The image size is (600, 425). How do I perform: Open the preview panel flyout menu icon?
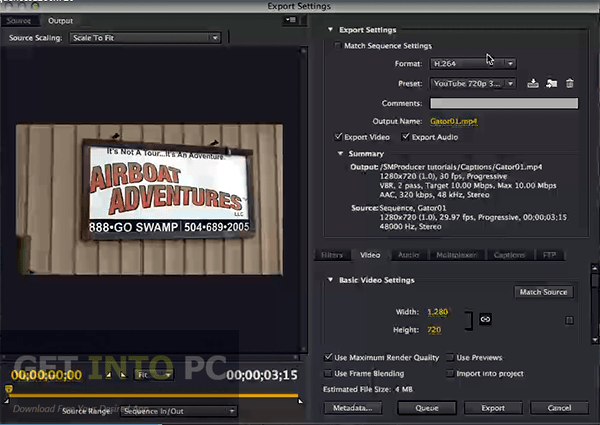click(x=291, y=20)
